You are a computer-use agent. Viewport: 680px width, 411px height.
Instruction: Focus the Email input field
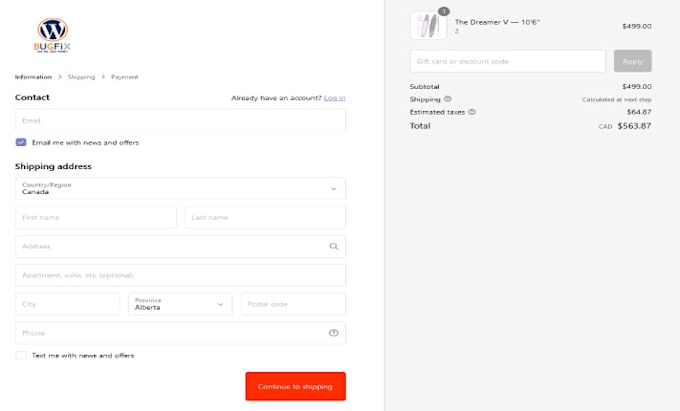coord(180,121)
